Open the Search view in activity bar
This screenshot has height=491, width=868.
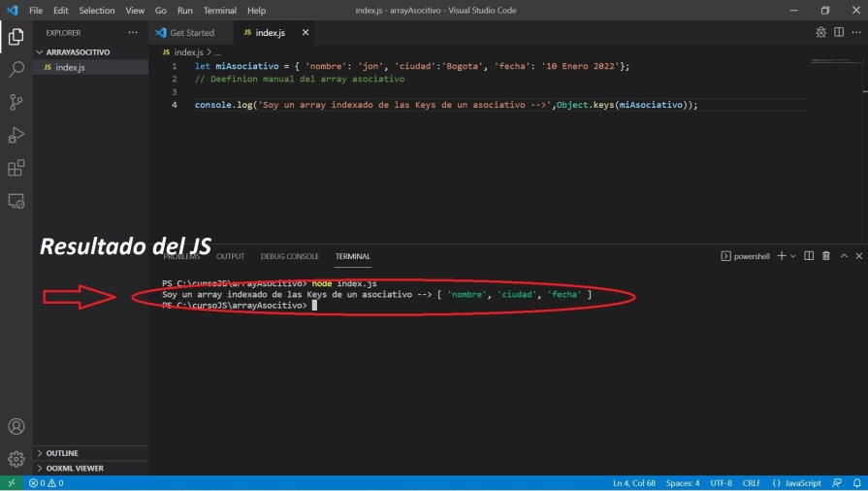16,69
